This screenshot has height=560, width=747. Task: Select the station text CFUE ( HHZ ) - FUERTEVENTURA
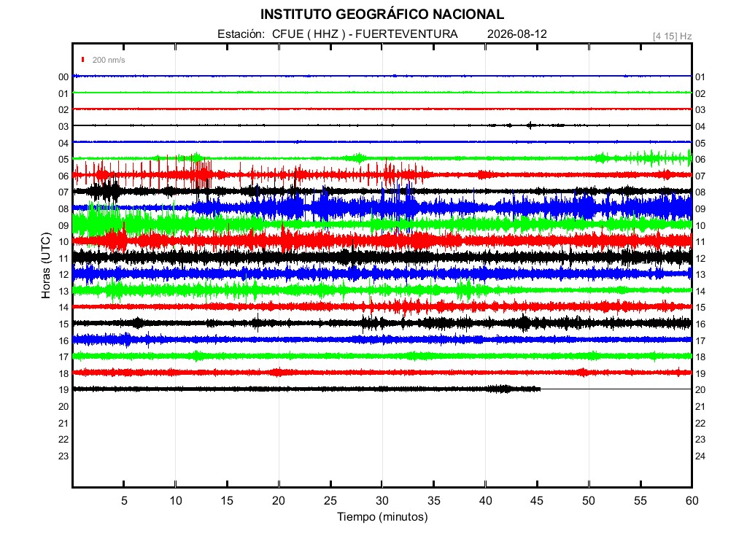[365, 34]
